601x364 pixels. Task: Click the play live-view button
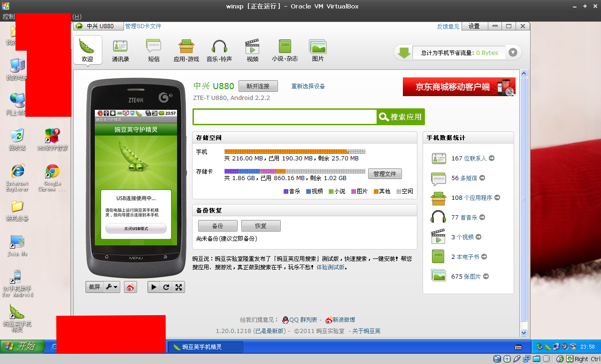(x=154, y=287)
